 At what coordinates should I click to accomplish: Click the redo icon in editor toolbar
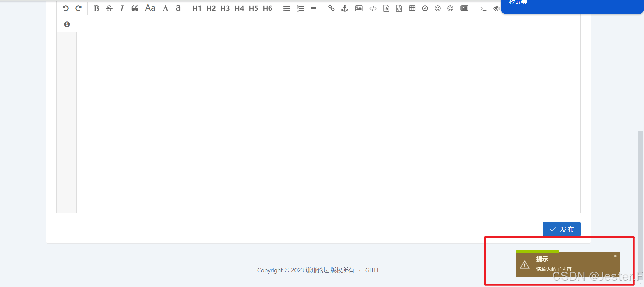(78, 8)
